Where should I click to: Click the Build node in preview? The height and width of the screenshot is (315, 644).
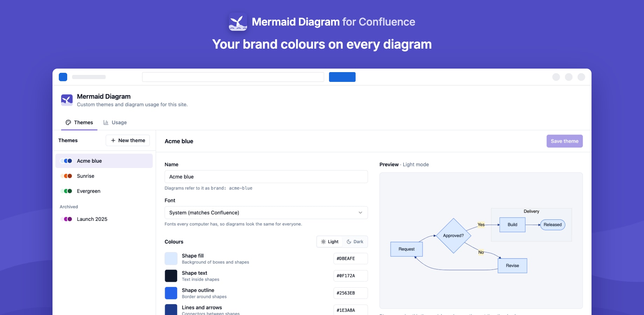tap(512, 225)
